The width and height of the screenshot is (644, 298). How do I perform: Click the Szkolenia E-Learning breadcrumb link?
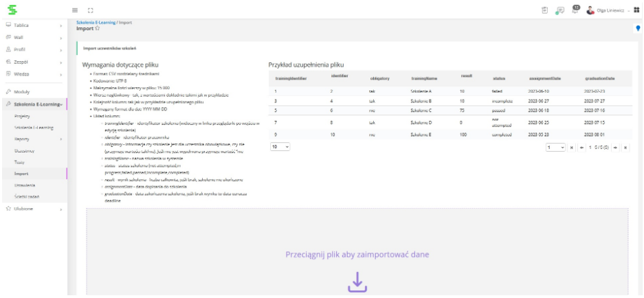pos(96,23)
